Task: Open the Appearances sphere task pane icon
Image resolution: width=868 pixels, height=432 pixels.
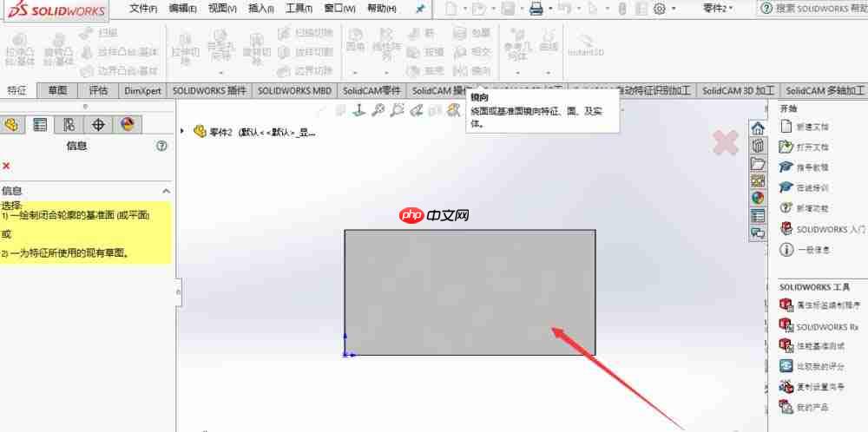Action: tap(757, 198)
